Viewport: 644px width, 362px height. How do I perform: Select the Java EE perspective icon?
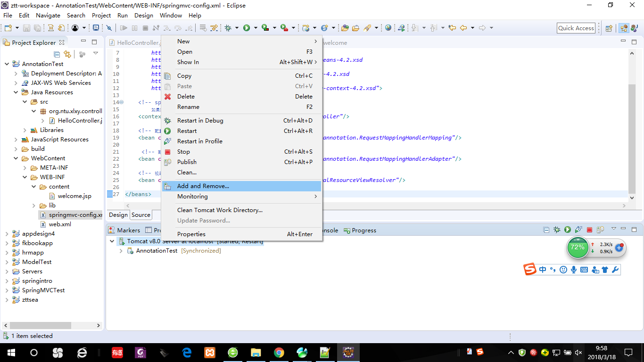click(624, 28)
